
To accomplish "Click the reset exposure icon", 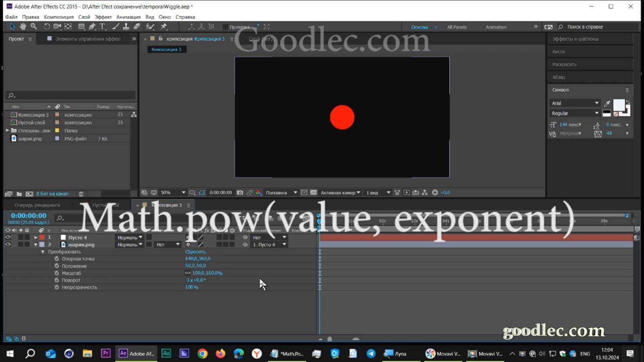I will tap(435, 193).
